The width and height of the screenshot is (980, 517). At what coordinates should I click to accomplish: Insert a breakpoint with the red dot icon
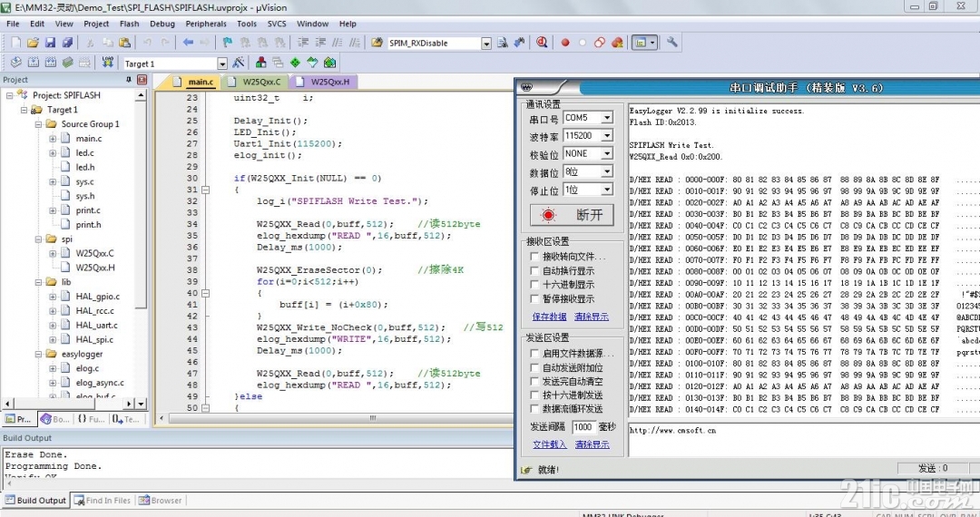565,43
